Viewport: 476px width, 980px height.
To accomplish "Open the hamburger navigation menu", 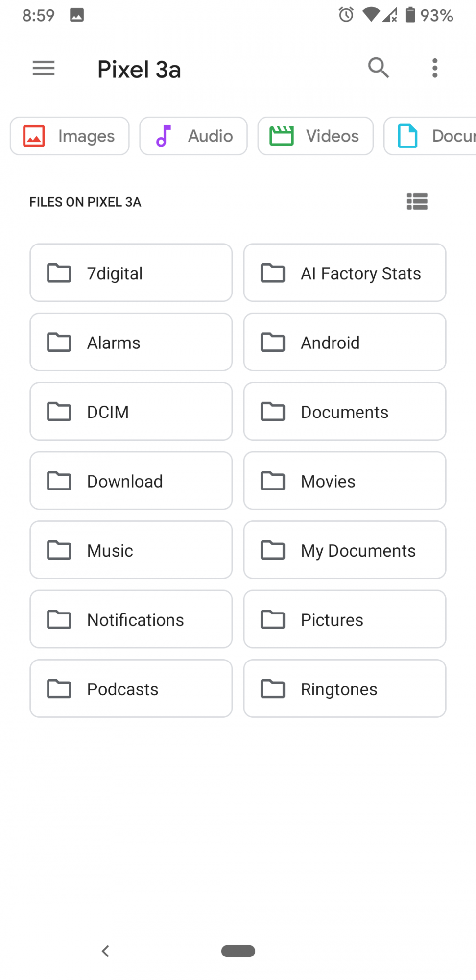I will pos(44,68).
